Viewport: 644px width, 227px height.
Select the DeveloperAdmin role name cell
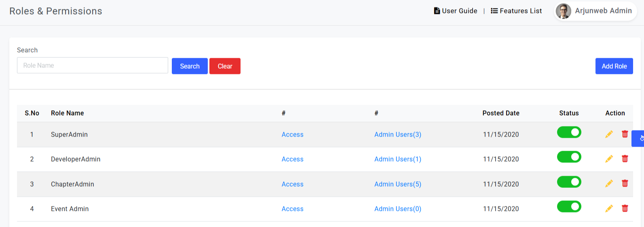click(x=76, y=159)
